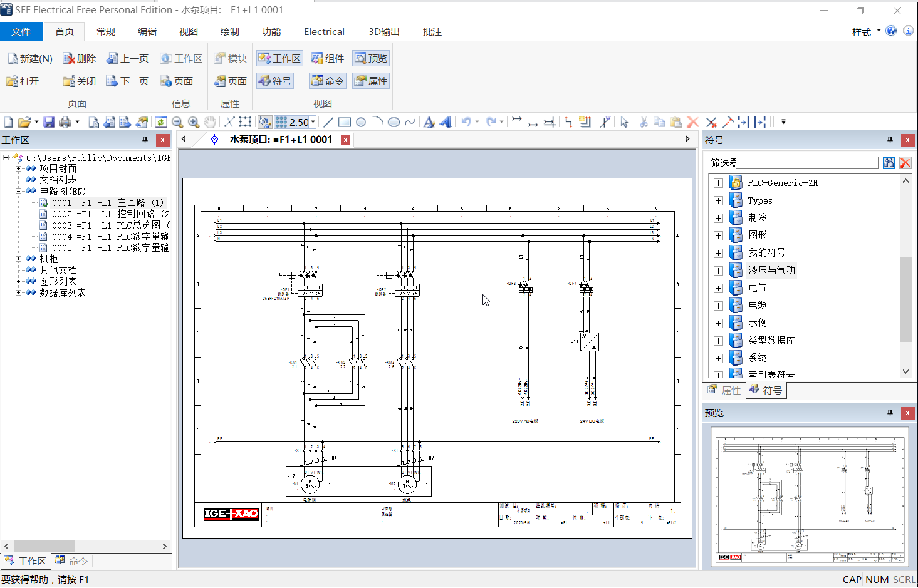The width and height of the screenshot is (918, 588).
Task: Expand the PLC-Generic-ZH symbol library
Action: click(718, 183)
